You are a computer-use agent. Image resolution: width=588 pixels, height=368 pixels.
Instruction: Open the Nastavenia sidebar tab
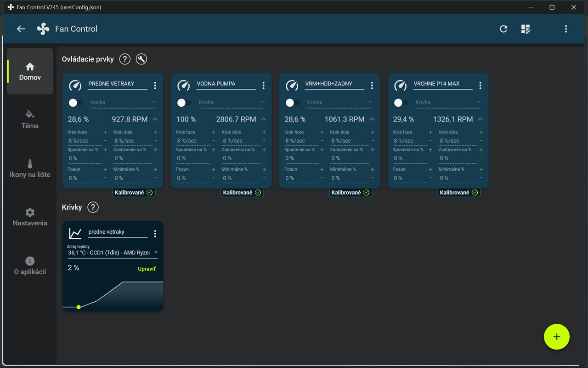(x=30, y=217)
